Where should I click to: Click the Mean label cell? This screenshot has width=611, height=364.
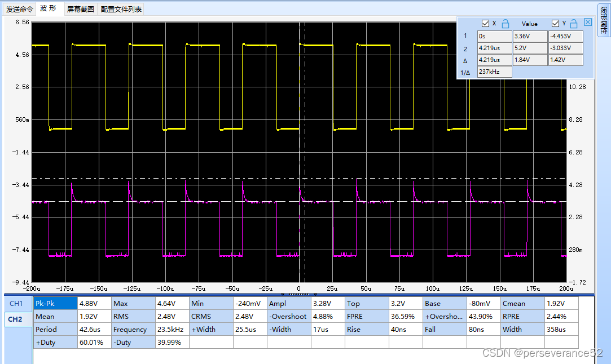(x=55, y=317)
